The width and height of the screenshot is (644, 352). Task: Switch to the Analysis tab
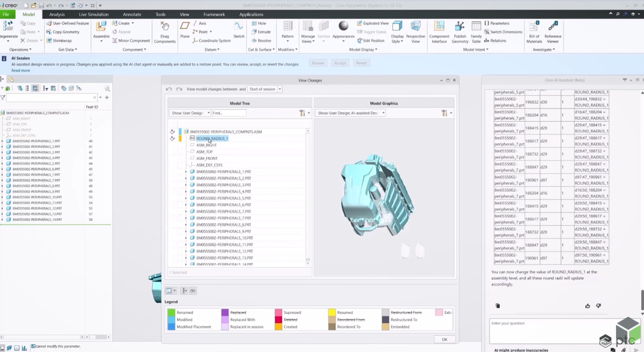[x=57, y=14]
